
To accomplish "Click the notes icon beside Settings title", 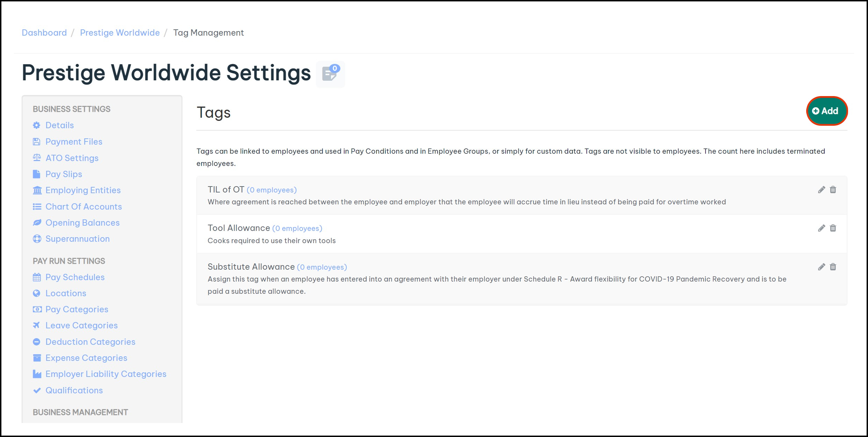I will click(x=330, y=74).
